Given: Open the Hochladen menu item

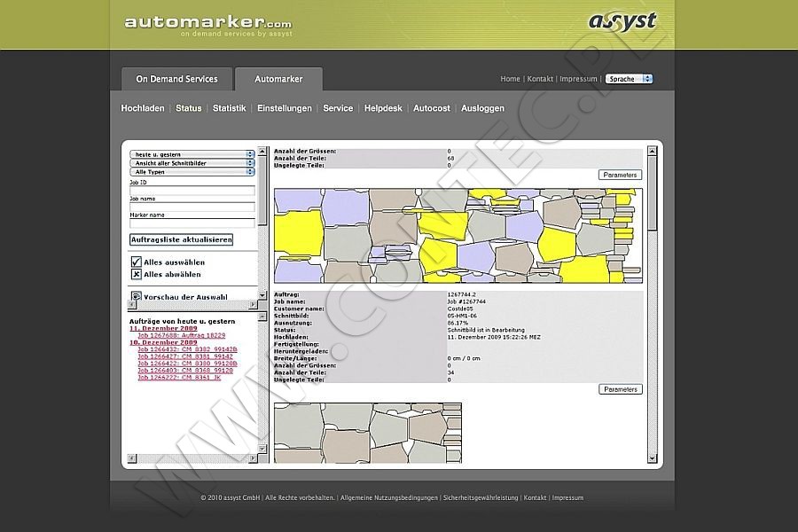Looking at the screenshot, I should click(143, 108).
